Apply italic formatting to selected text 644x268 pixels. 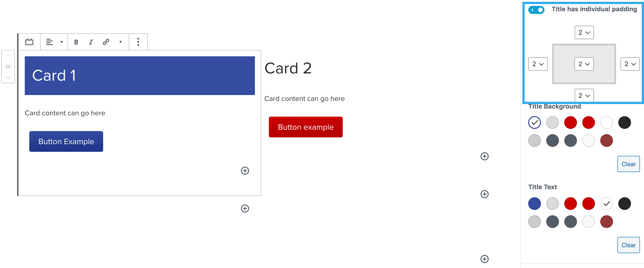(x=91, y=42)
